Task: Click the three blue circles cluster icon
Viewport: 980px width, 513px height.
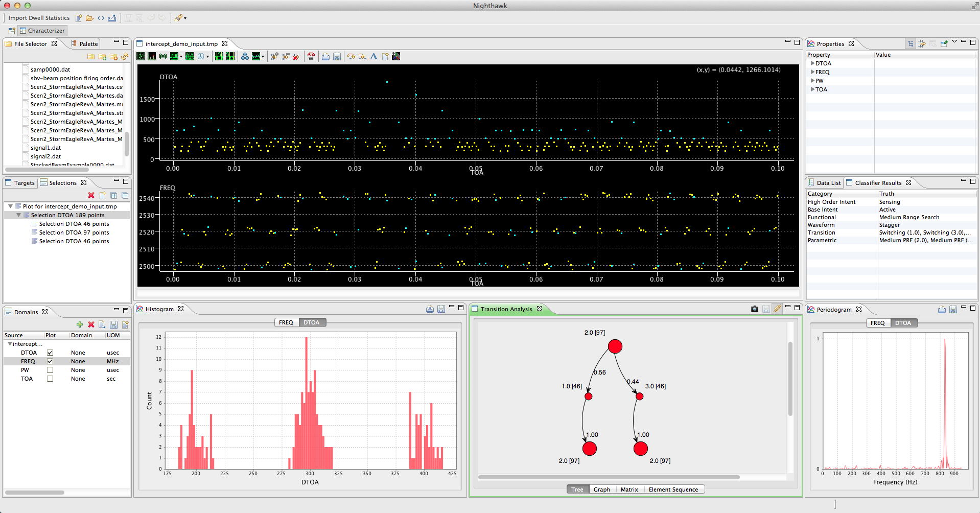Action: pyautogui.click(x=245, y=57)
